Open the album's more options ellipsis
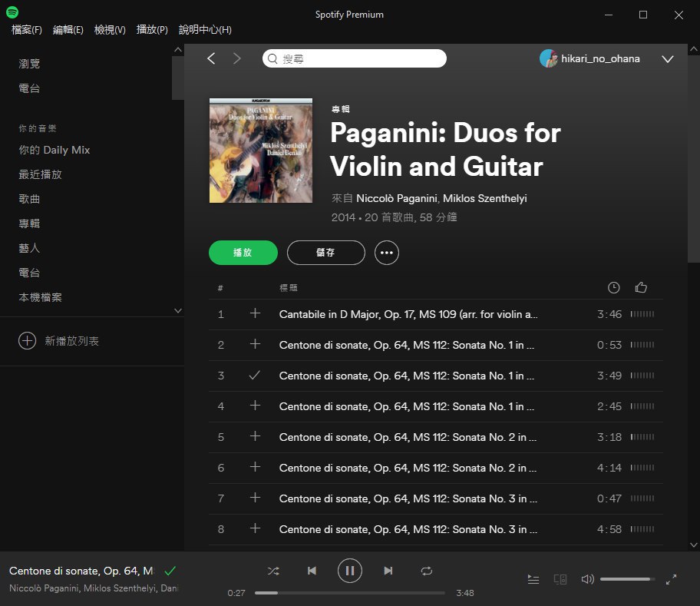The image size is (700, 606). click(x=387, y=252)
